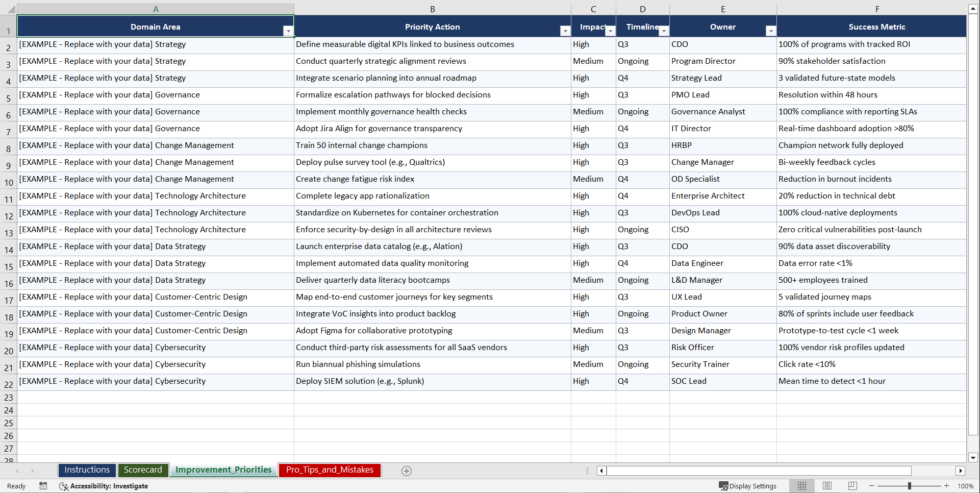Zoom out with the minus icon
The image size is (980, 493).
[872, 486]
